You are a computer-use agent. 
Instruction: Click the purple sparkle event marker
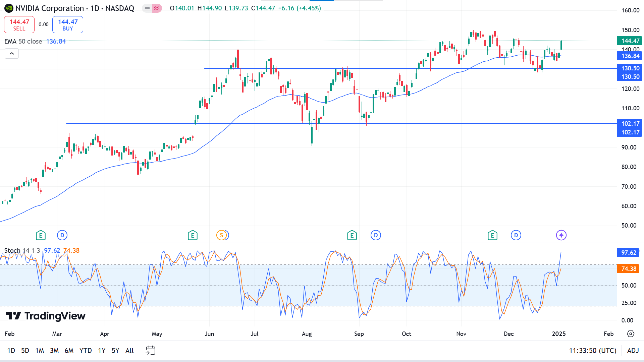tap(561, 235)
